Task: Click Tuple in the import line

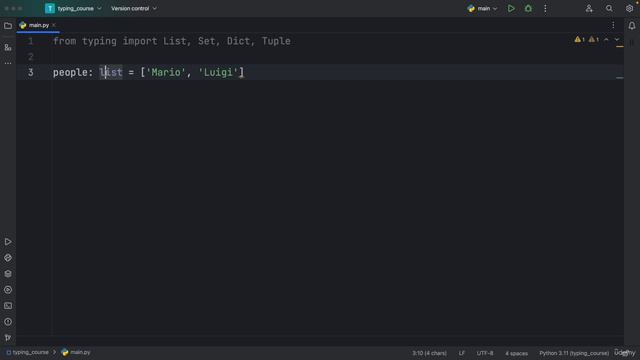Action: (276, 41)
